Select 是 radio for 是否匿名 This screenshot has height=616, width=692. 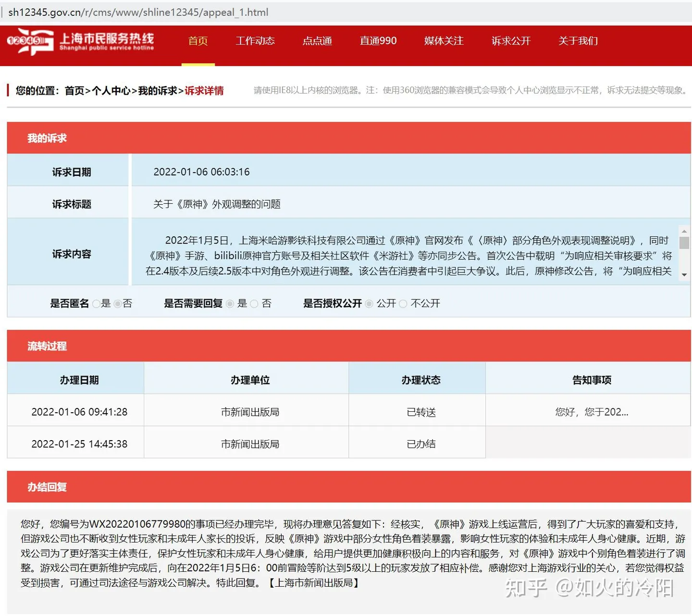point(96,304)
